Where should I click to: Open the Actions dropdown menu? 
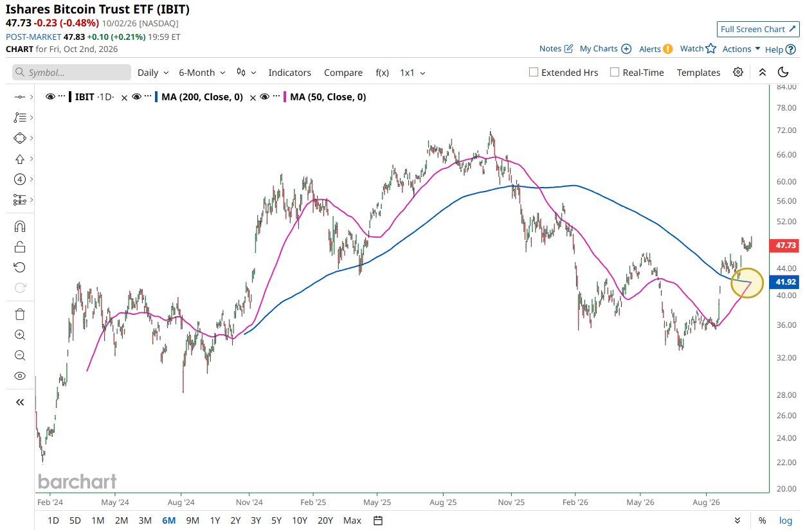741,49
